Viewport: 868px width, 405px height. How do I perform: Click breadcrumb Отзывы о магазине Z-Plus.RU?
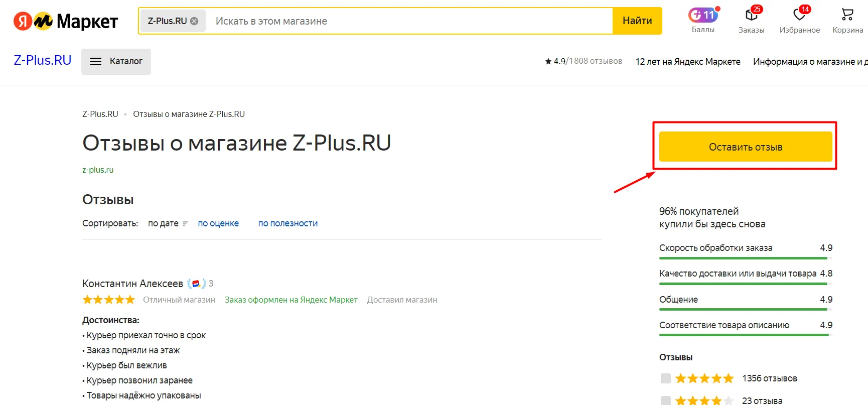click(x=189, y=114)
